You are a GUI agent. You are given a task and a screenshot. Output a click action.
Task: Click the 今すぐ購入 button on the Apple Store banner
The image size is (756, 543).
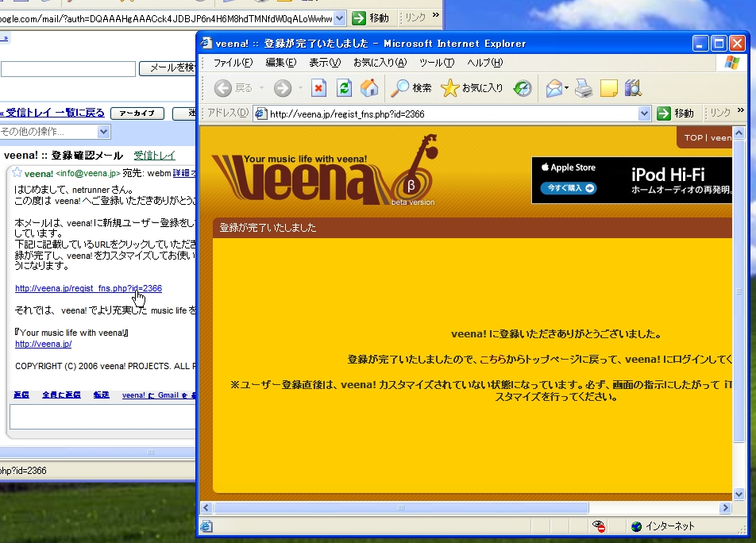[569, 188]
